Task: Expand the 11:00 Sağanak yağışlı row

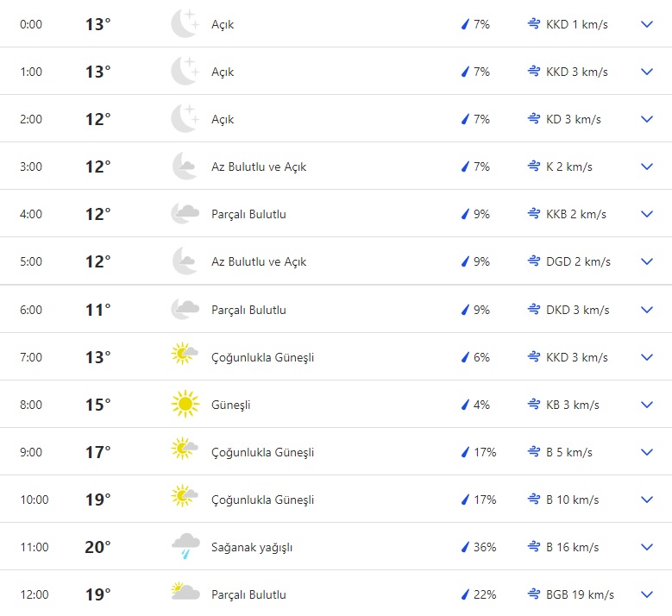Action: 647,547
